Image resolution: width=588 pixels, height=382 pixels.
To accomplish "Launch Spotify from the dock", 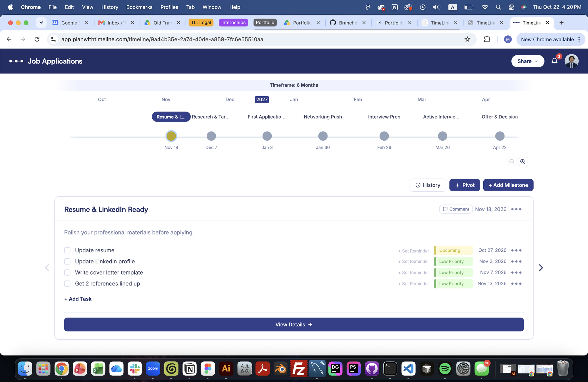I will point(445,368).
